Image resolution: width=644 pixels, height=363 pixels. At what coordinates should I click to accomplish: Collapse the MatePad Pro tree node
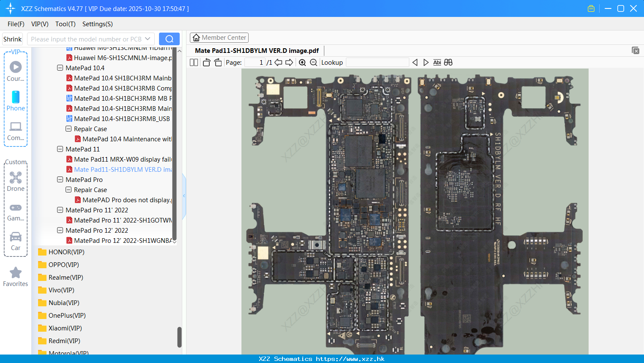coord(60,179)
